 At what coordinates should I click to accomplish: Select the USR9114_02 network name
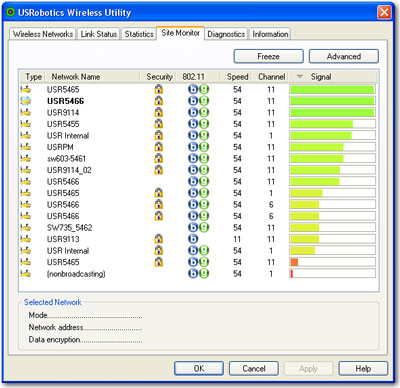click(x=69, y=170)
